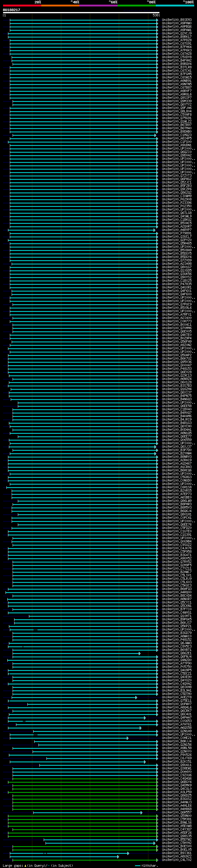Choose hit UniRef100_B7FH64
This screenshot has height=868, width=197.
click(177, 47)
